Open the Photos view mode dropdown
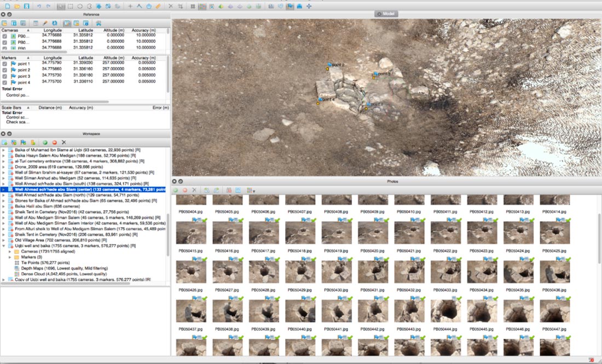This screenshot has width=602, height=364. click(x=251, y=190)
